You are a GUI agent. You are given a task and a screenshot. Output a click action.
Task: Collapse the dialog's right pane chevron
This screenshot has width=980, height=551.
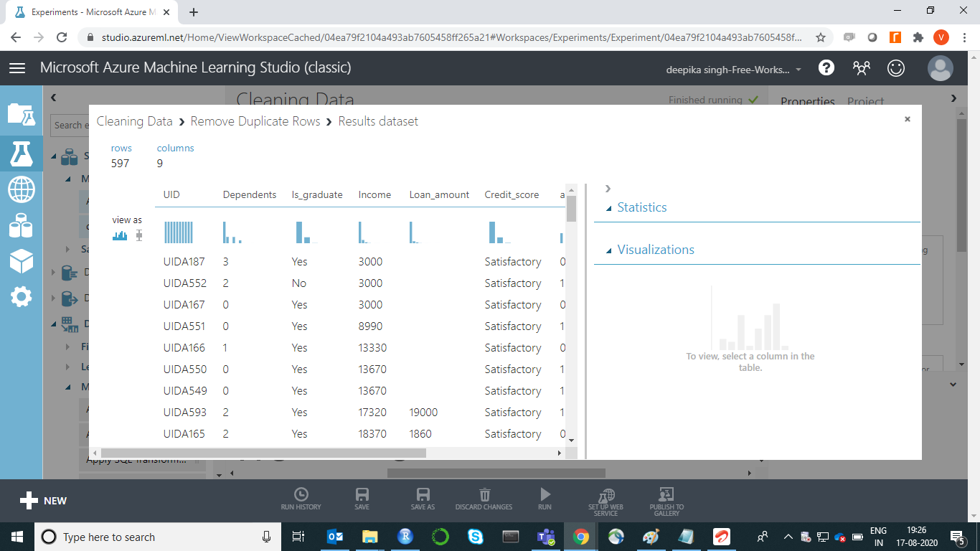coord(608,189)
